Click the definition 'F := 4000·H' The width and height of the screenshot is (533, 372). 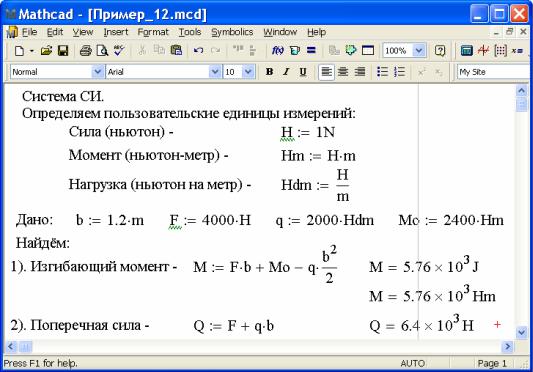coord(210,220)
